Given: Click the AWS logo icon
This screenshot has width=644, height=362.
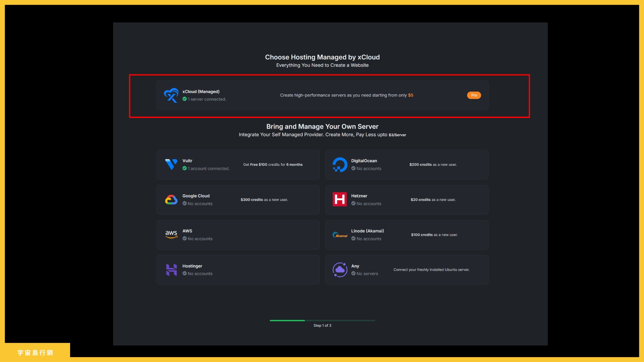Looking at the screenshot, I should pyautogui.click(x=171, y=235).
